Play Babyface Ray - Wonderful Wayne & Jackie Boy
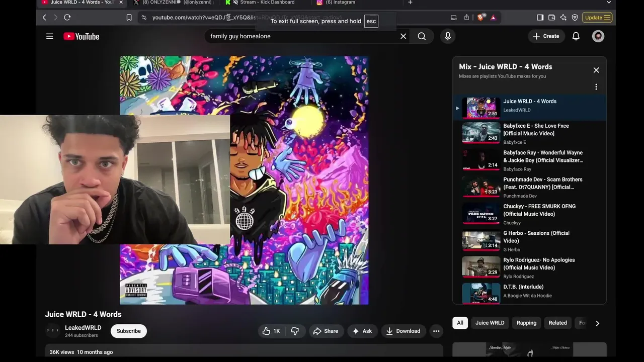The width and height of the screenshot is (644, 362). tap(529, 161)
